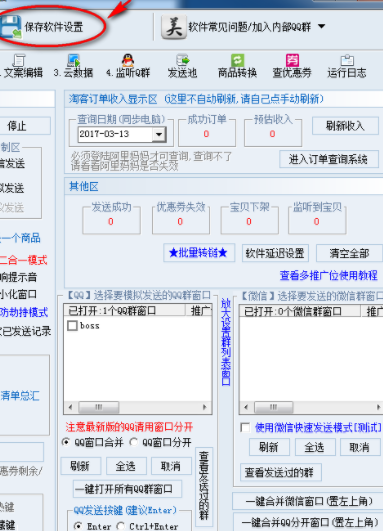Enable 使用微信快速发送模式[测试] checkbox
This screenshot has width=383, height=531.
pos(245,427)
